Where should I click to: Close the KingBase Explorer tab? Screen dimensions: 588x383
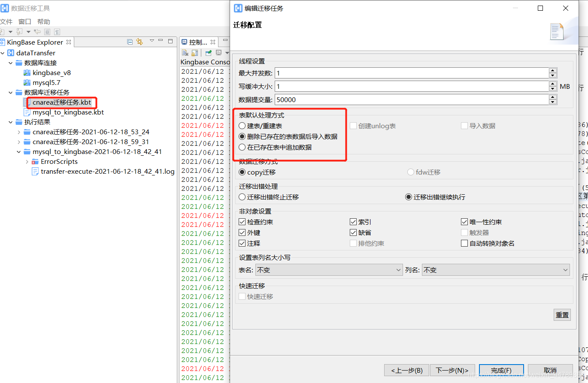pyautogui.click(x=69, y=42)
